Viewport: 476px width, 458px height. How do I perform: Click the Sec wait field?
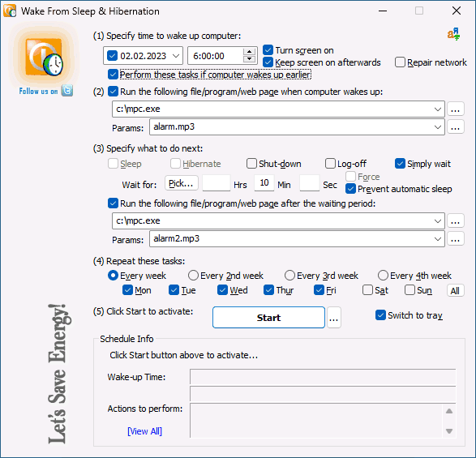pyautogui.click(x=309, y=183)
